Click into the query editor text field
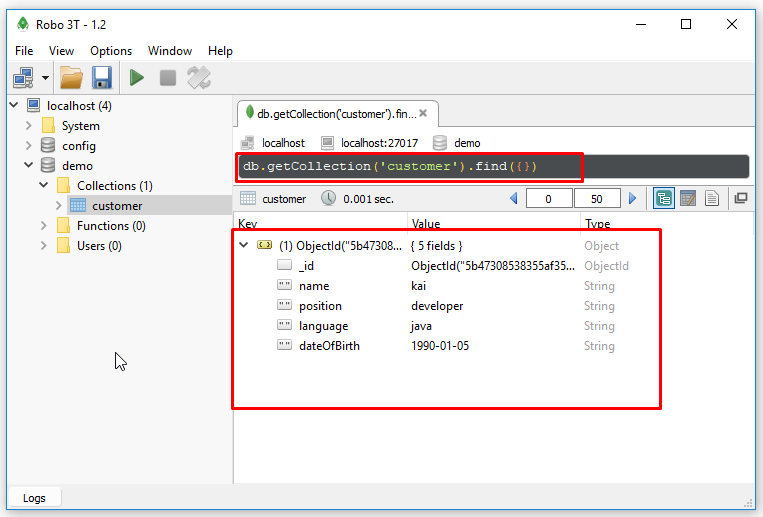This screenshot has height=517, width=763. [x=493, y=166]
